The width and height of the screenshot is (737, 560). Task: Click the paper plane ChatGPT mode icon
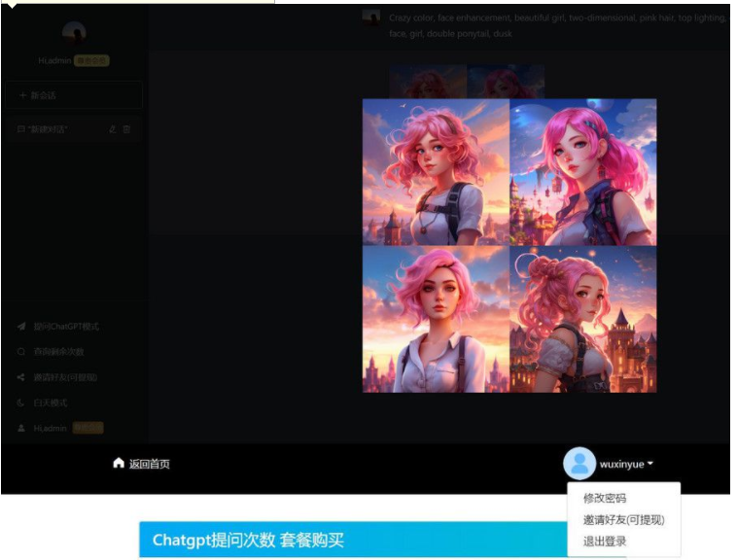click(21, 327)
